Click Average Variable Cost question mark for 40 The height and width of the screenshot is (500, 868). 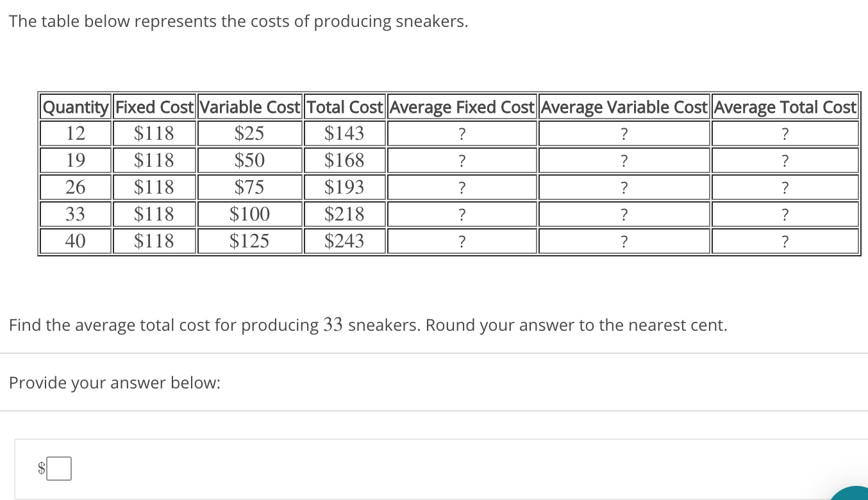(624, 242)
